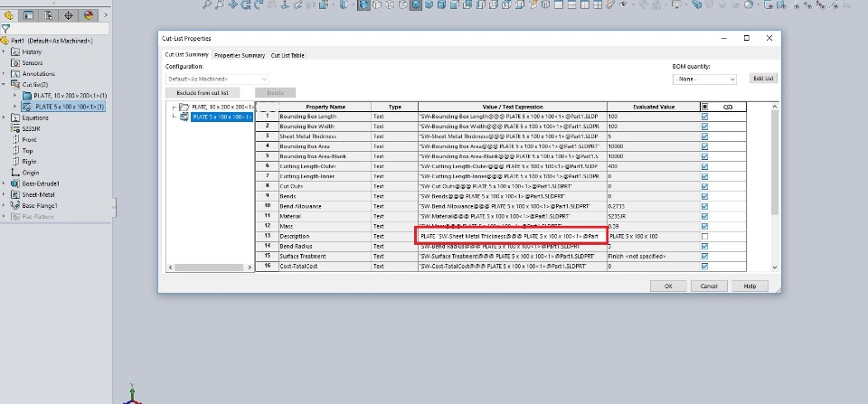
Task: Open the ConfigurationManager tab icon
Action: 49,15
